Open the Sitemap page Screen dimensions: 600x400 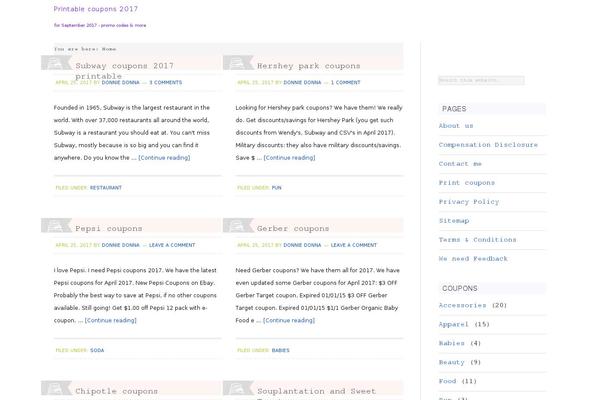click(454, 221)
